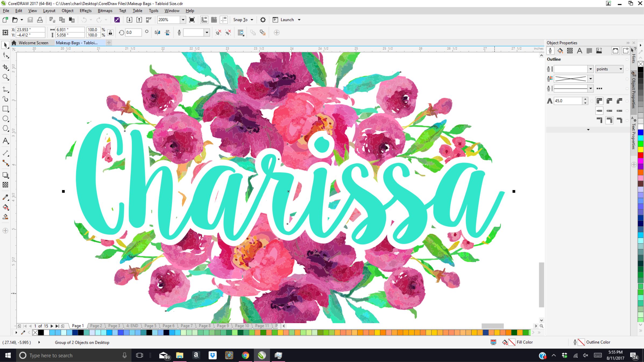Click the no-color swatch in bottom palette
Image resolution: width=644 pixels, height=362 pixels.
(x=35, y=332)
